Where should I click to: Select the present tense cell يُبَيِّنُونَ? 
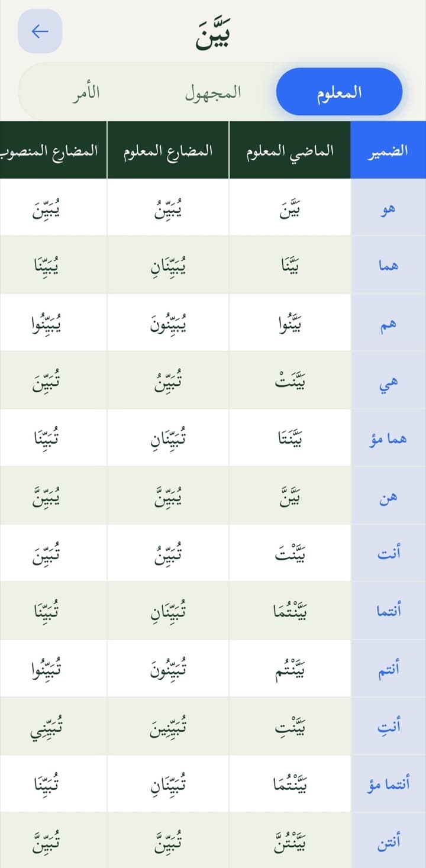168,324
